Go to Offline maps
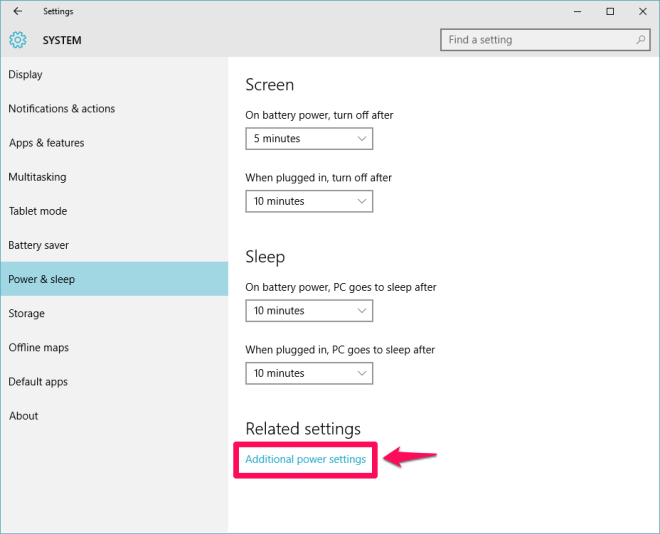The image size is (660, 534). coord(114,347)
